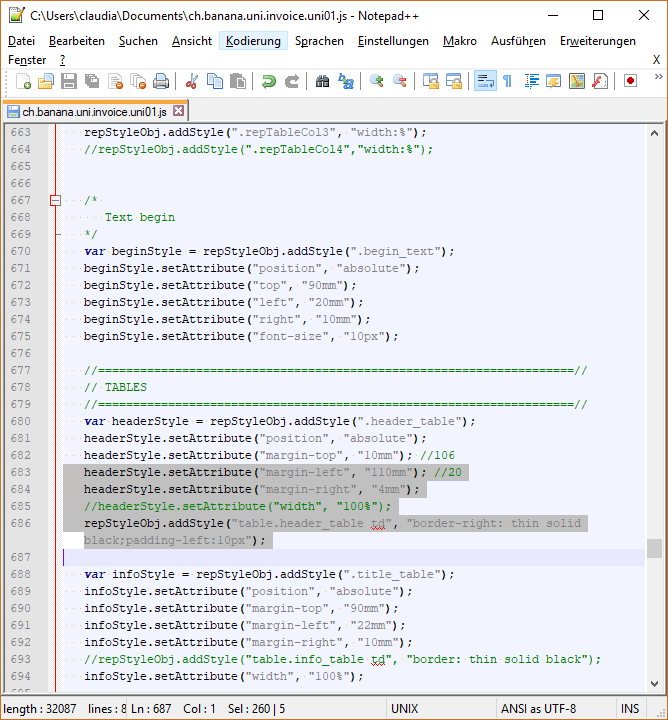
Task: Open the Fenster menu
Action: (27, 60)
